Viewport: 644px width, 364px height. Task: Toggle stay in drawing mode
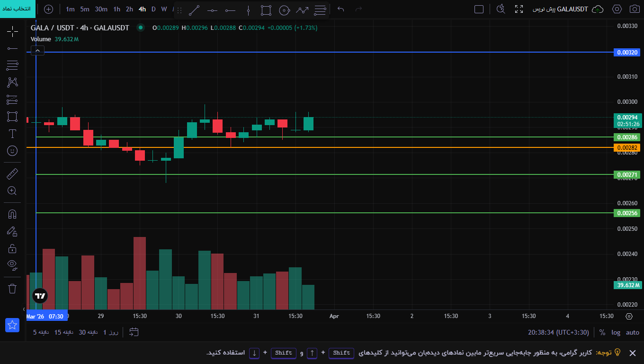coord(12,231)
